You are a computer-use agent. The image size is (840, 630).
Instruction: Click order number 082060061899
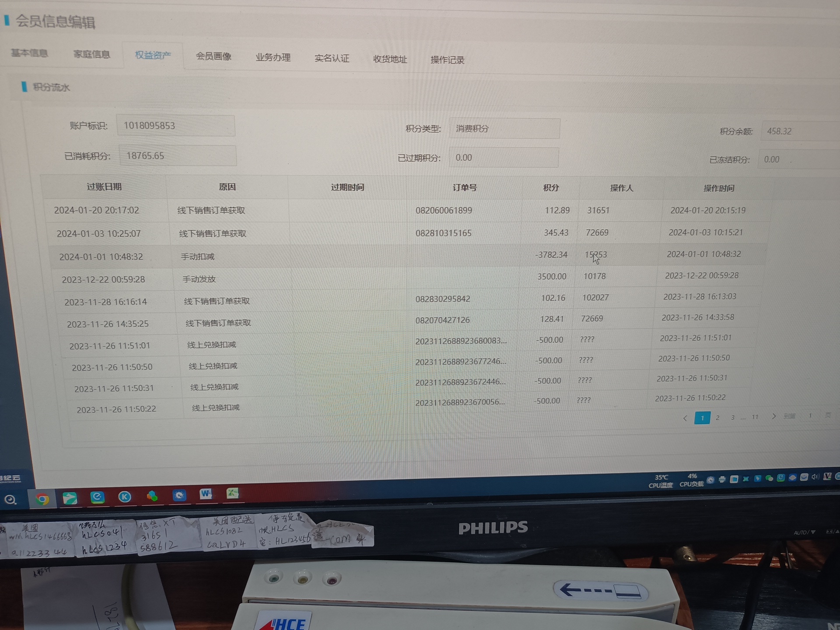click(x=444, y=210)
